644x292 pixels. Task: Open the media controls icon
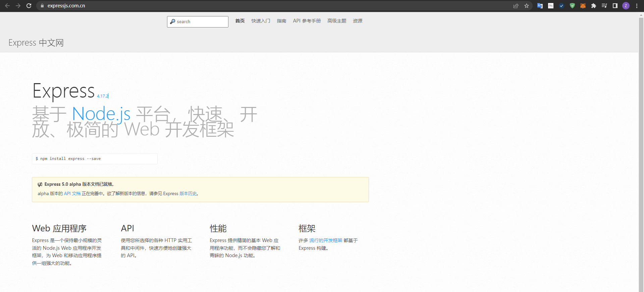[x=604, y=6]
